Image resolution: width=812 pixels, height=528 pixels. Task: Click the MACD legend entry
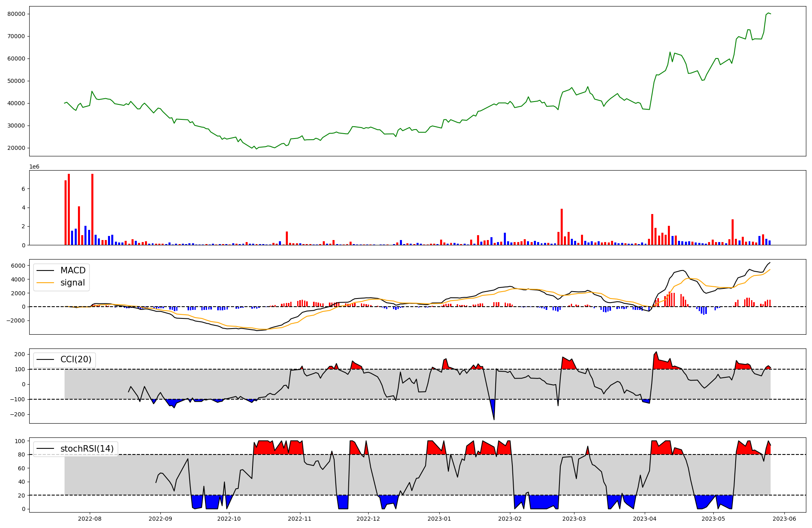73,270
